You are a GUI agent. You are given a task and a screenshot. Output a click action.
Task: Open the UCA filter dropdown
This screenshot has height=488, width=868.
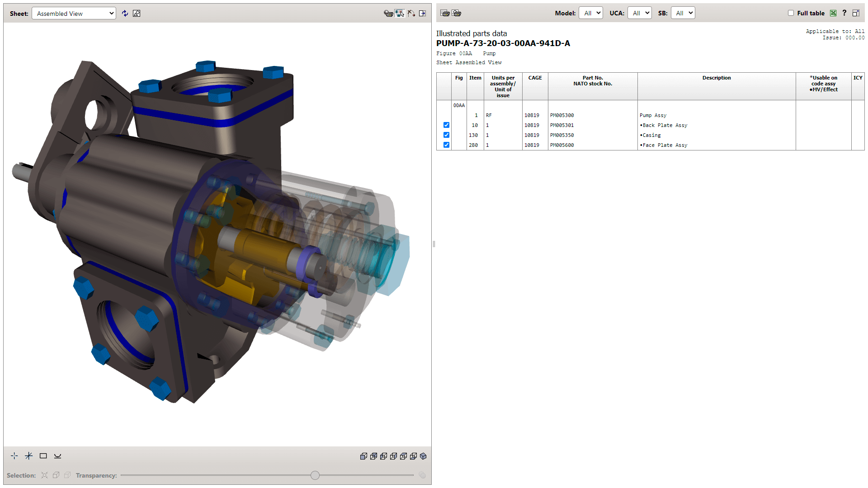click(640, 13)
